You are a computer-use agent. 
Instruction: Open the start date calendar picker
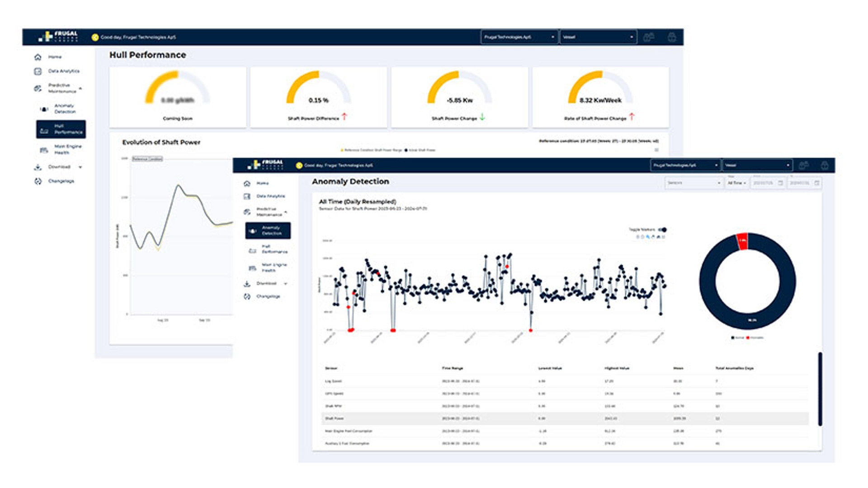click(780, 183)
